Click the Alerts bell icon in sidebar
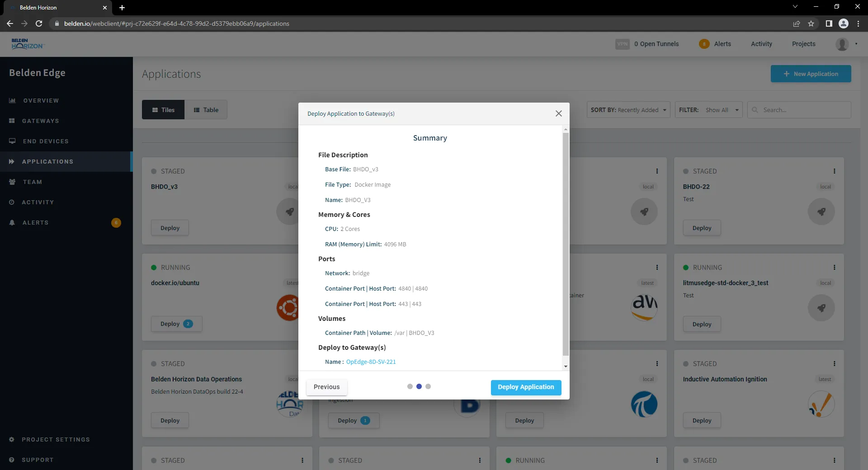 [x=12, y=222]
